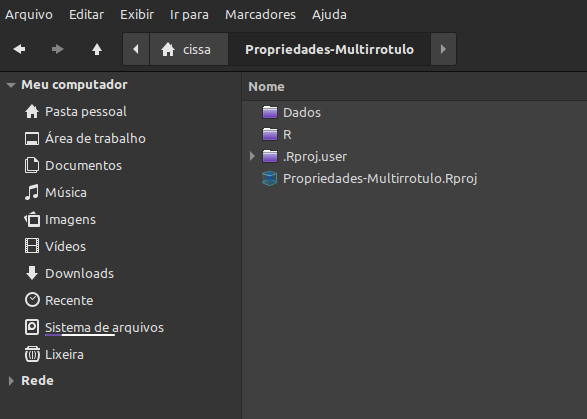Open the Exibir menu

click(x=137, y=15)
